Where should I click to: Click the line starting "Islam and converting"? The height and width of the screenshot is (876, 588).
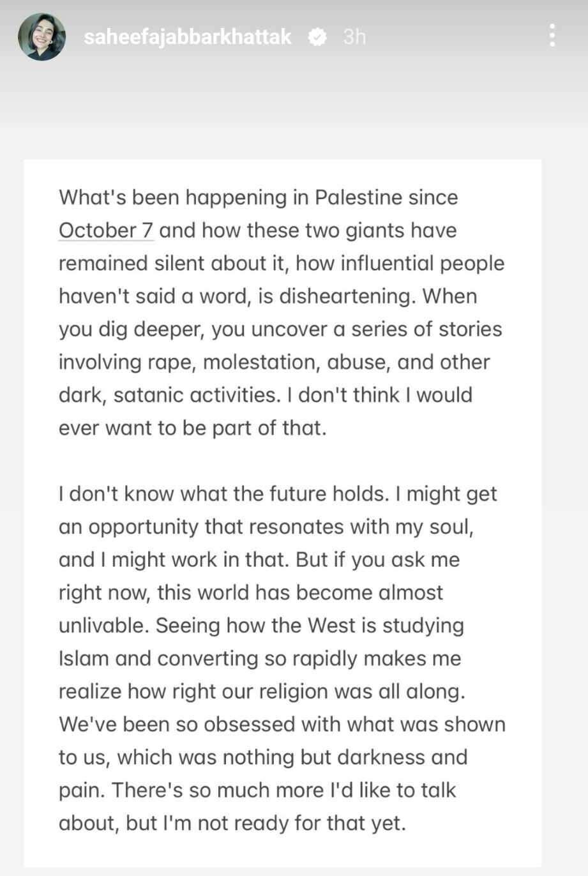(259, 658)
